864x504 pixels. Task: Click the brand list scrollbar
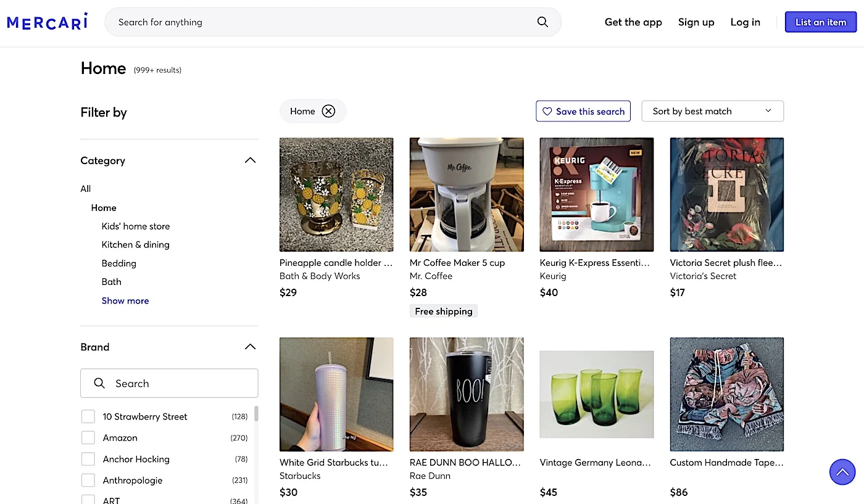point(256,413)
